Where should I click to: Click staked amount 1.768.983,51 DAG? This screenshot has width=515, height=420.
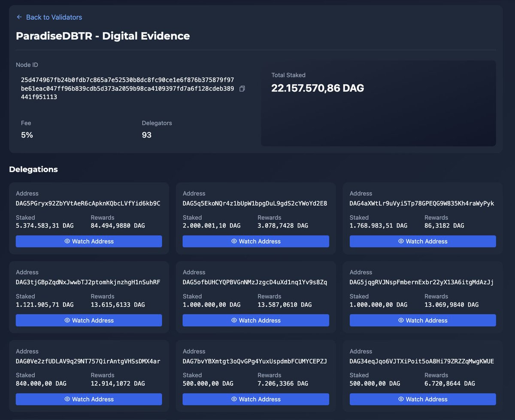coord(379,225)
